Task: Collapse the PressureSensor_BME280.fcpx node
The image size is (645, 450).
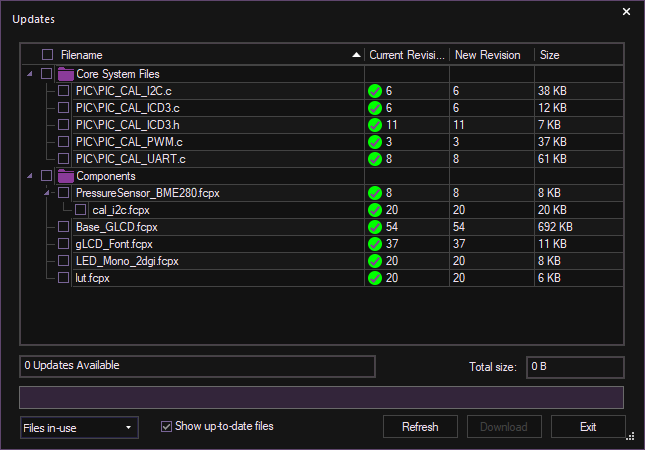Action: coord(46,193)
